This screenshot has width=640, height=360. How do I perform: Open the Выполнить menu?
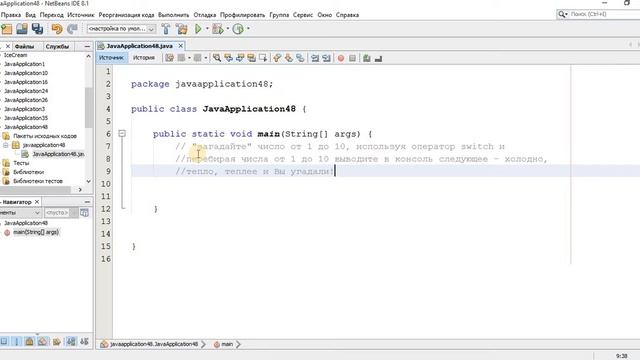coord(173,15)
